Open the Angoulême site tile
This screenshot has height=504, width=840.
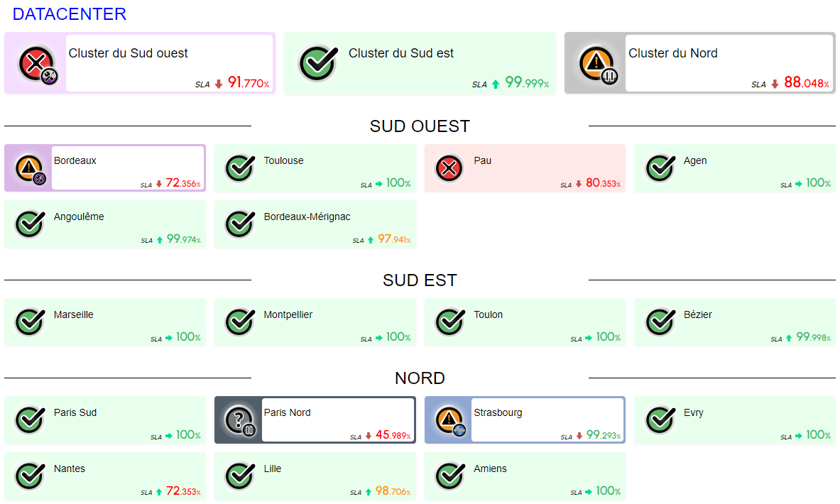coord(104,224)
